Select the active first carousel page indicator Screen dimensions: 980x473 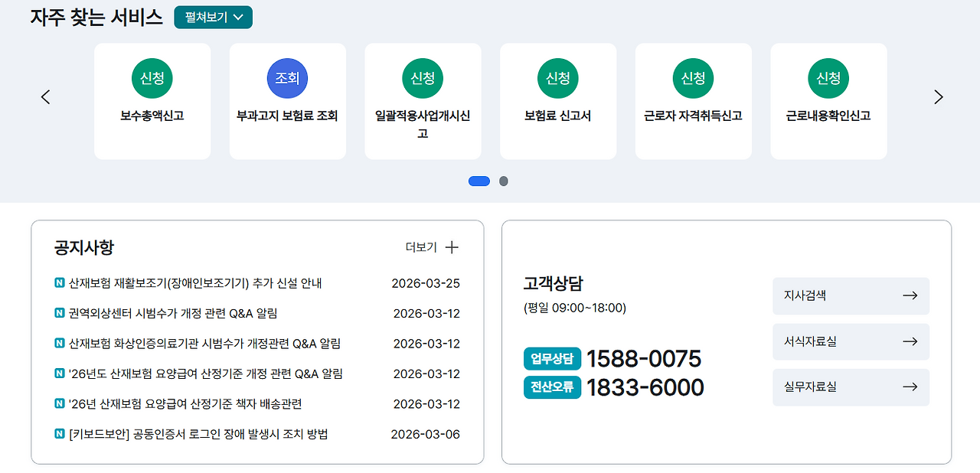point(479,181)
